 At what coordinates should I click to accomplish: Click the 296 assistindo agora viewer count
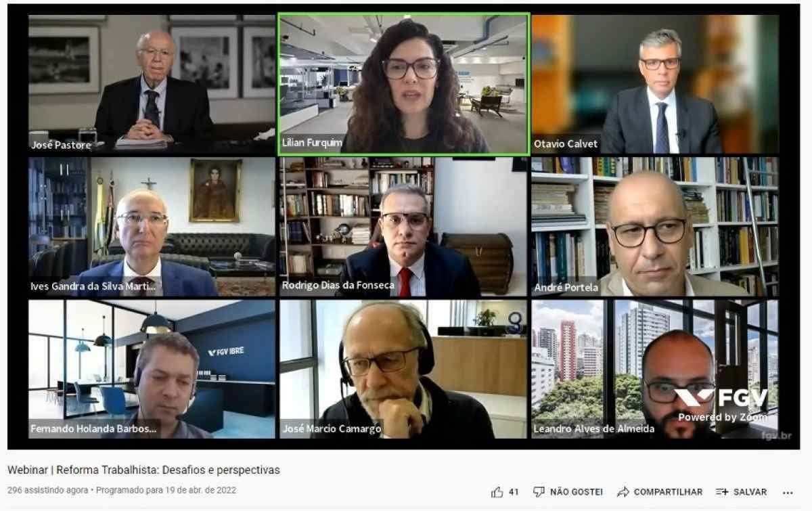pyautogui.click(x=48, y=491)
